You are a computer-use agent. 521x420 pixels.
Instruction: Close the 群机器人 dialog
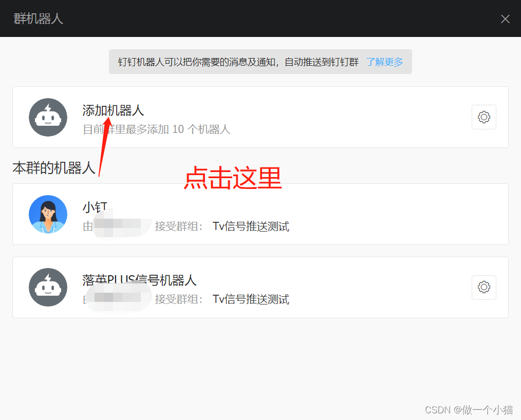point(505,19)
